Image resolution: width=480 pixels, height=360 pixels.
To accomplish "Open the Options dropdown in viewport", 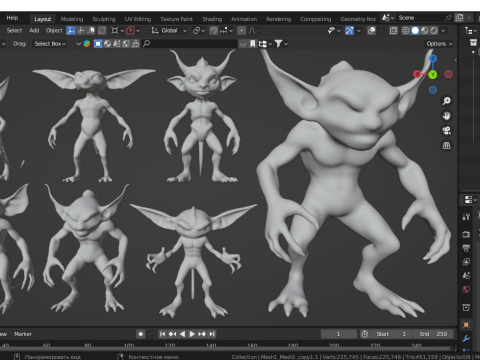I will click(439, 44).
